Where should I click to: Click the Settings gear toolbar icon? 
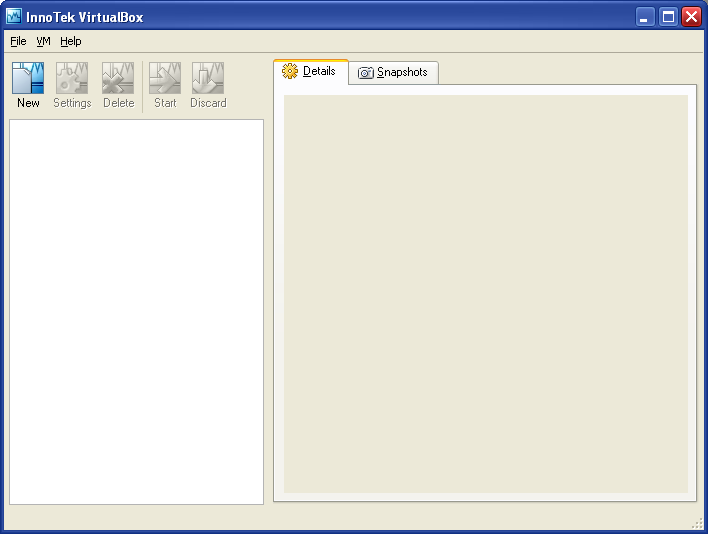coord(72,78)
